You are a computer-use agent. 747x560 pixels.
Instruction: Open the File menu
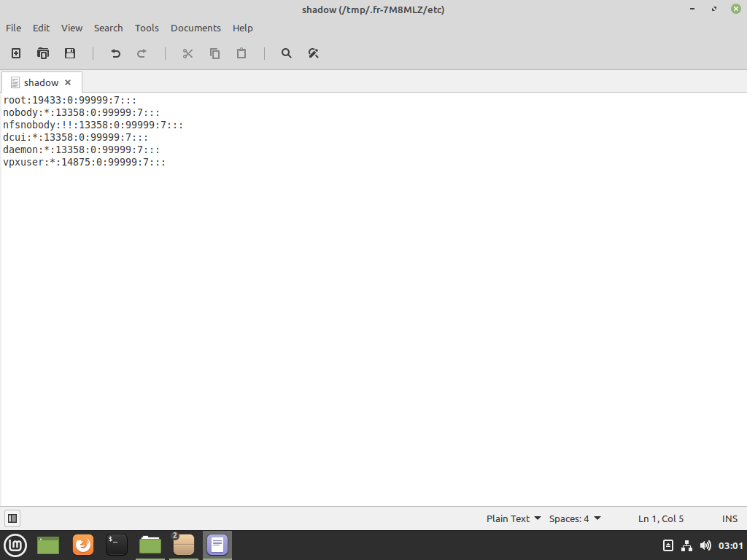pos(13,28)
